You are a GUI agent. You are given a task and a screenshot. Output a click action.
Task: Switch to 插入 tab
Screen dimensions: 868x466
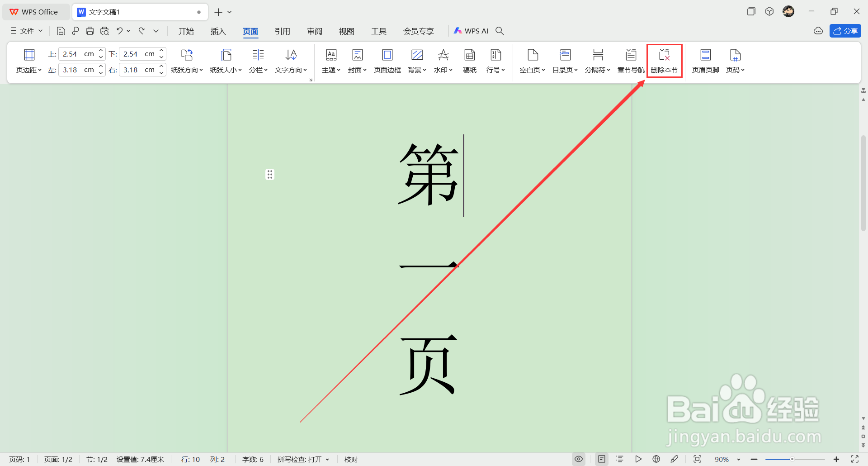point(218,31)
